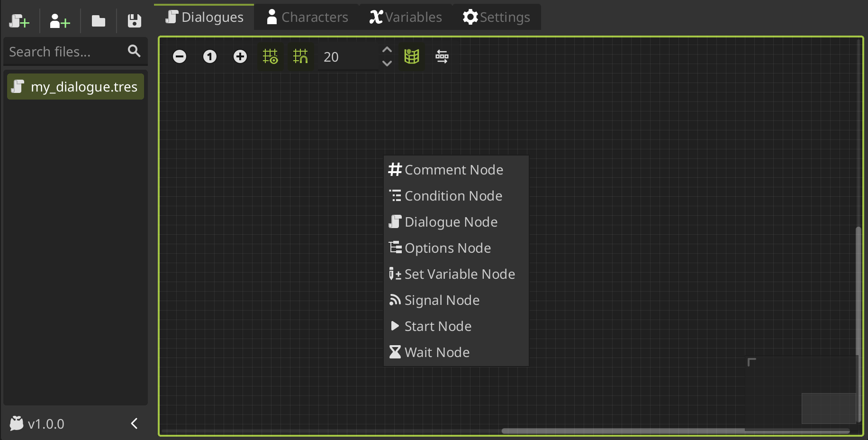The width and height of the screenshot is (868, 440).
Task: Click the add character icon
Action: point(60,21)
